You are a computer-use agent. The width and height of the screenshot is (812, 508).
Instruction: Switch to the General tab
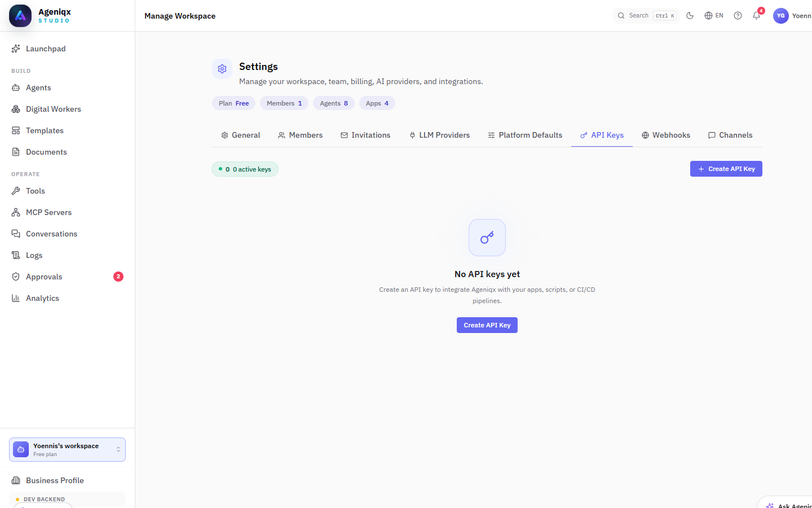tap(241, 135)
